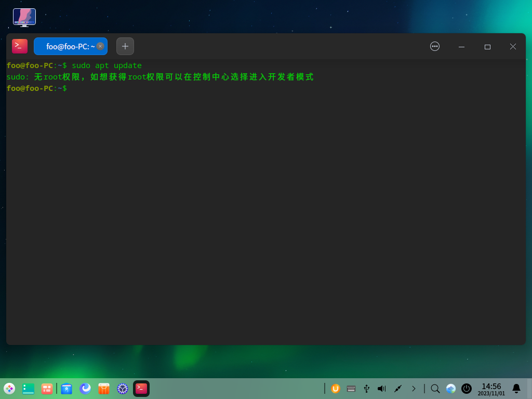Open Control Center gear icon in dock
This screenshot has width=532, height=399.
click(123, 388)
